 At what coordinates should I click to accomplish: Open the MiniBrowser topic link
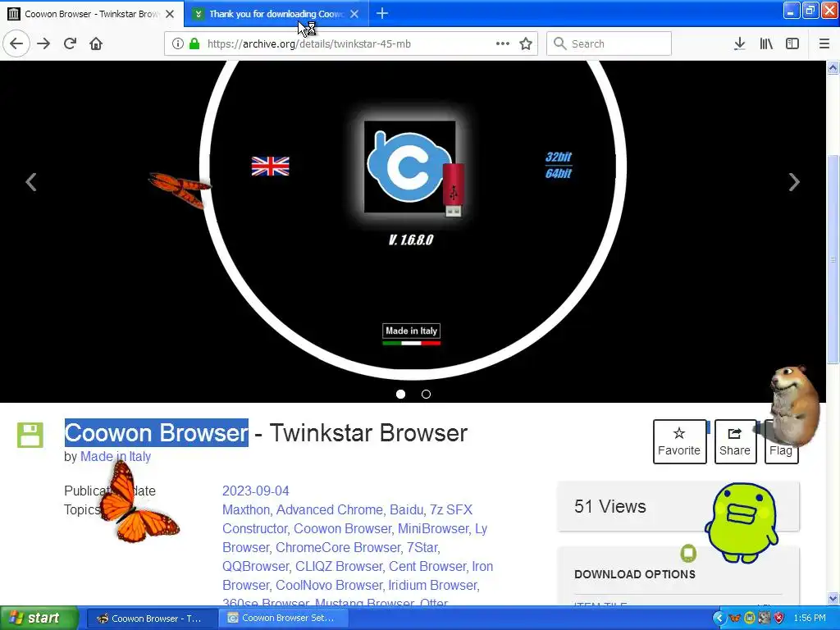click(x=433, y=529)
